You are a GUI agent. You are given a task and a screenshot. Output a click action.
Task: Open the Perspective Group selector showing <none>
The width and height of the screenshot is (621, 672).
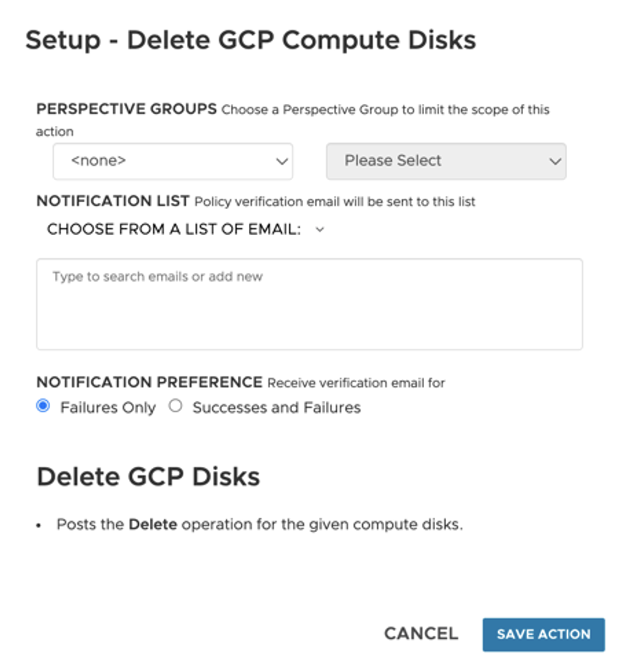click(x=173, y=161)
